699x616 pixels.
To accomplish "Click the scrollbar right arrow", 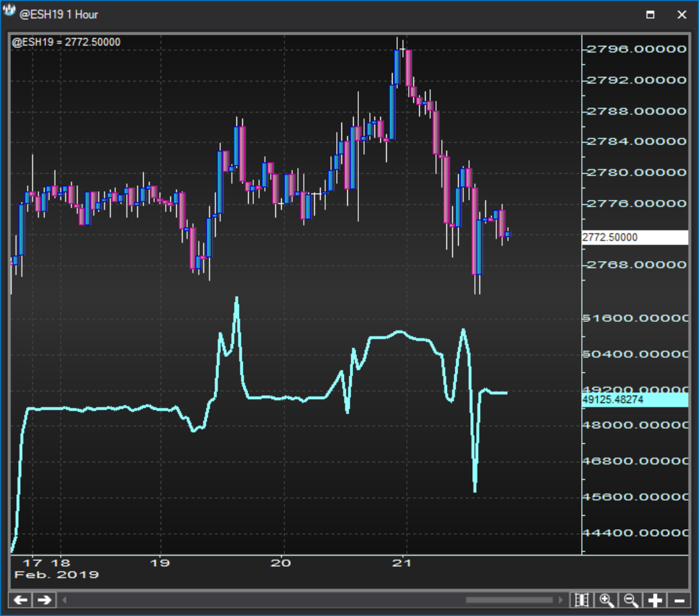I will (x=561, y=600).
